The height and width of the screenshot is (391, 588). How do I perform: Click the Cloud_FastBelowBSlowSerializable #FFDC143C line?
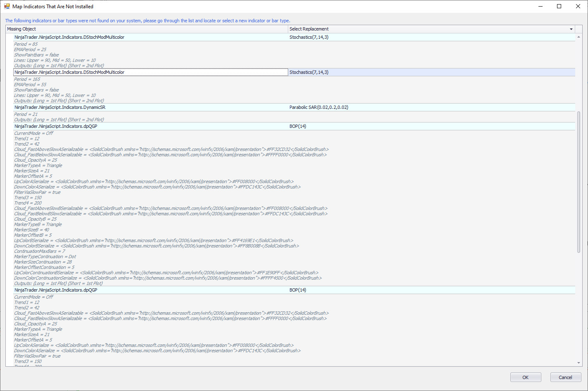coord(171,214)
